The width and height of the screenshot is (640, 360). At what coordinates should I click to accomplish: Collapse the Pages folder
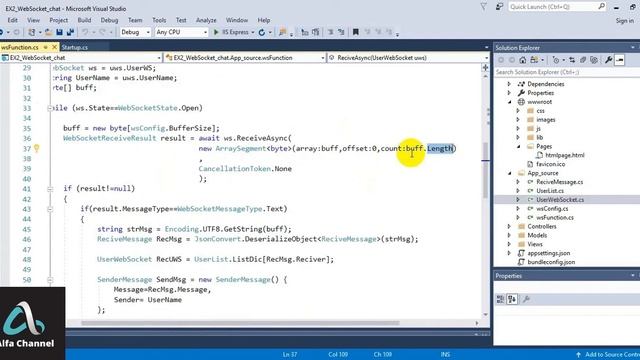(518, 147)
